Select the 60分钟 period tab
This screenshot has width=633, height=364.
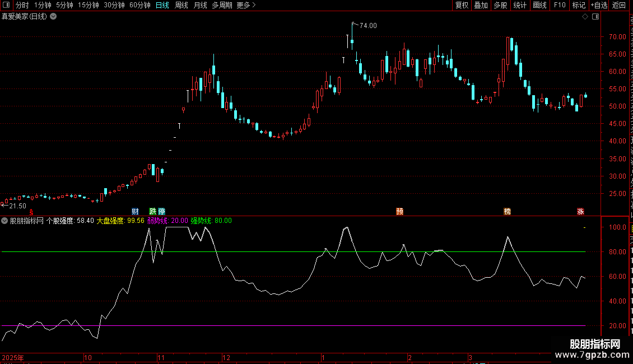click(140, 5)
